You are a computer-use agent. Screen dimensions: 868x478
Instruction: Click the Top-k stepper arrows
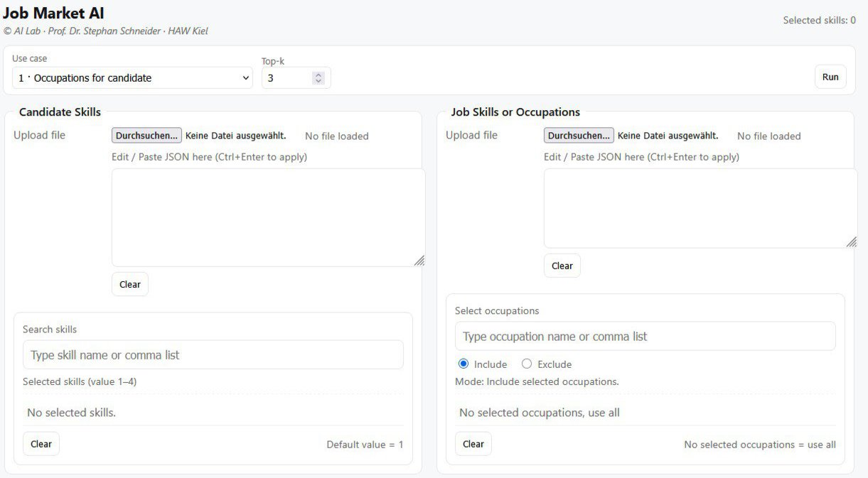point(318,78)
